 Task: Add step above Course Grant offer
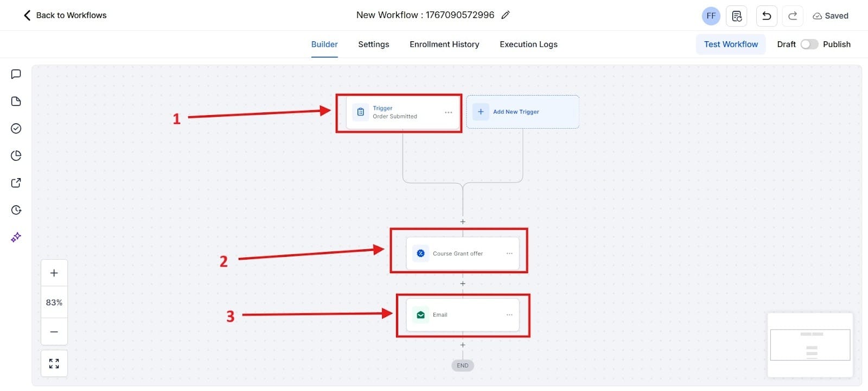463,222
